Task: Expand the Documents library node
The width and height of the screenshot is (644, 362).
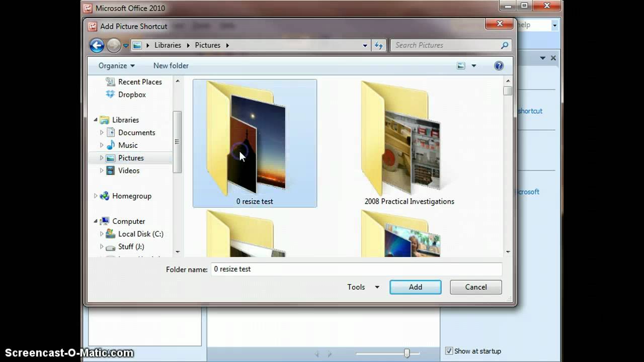Action: coord(102,133)
